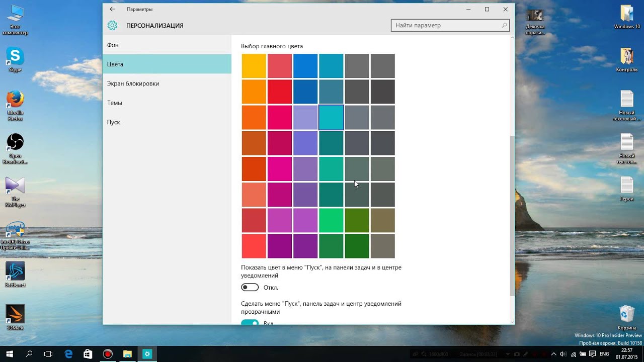Select the Цвета settings section
Screen dimensions: 644x362
click(167, 64)
